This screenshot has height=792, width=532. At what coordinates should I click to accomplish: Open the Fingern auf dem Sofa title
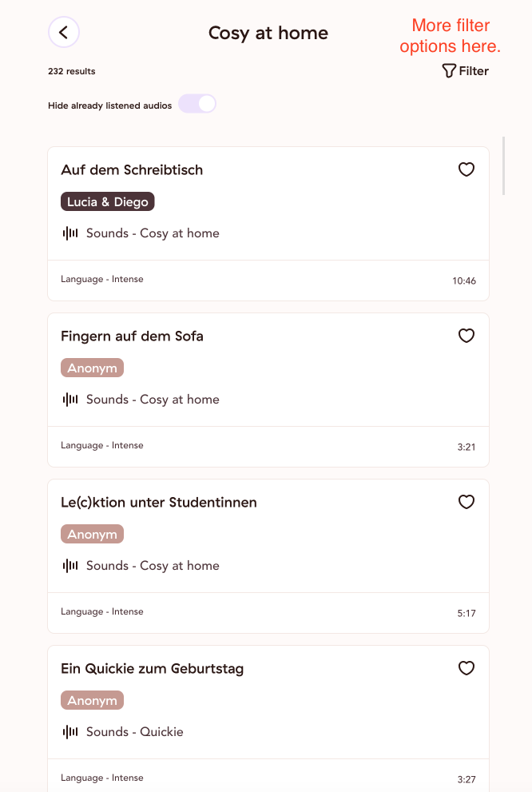[132, 336]
